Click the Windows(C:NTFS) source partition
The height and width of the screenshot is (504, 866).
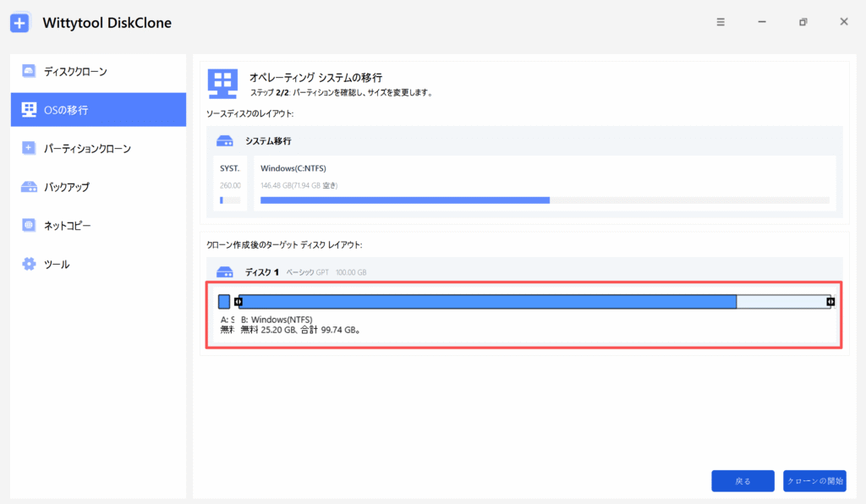tap(545, 184)
